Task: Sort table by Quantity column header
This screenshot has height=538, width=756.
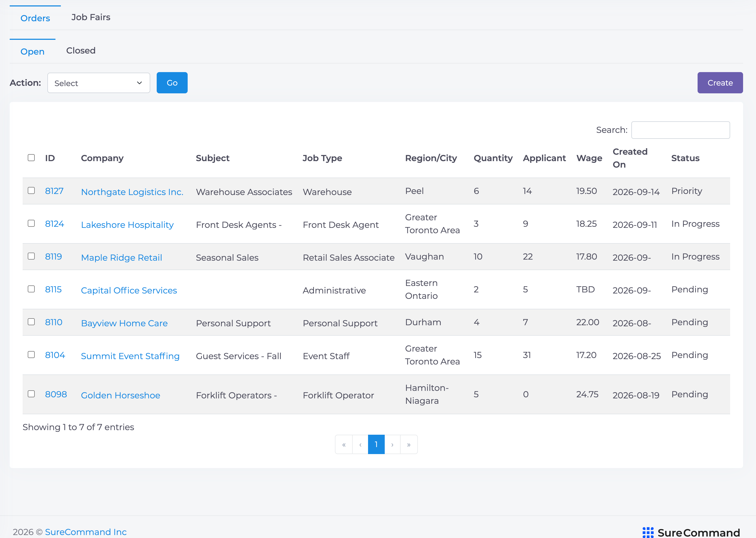Action: [493, 158]
